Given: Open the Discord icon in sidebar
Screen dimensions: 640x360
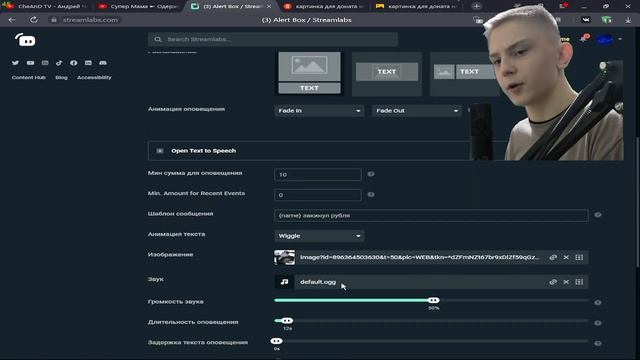Looking at the screenshot, I should tap(103, 63).
